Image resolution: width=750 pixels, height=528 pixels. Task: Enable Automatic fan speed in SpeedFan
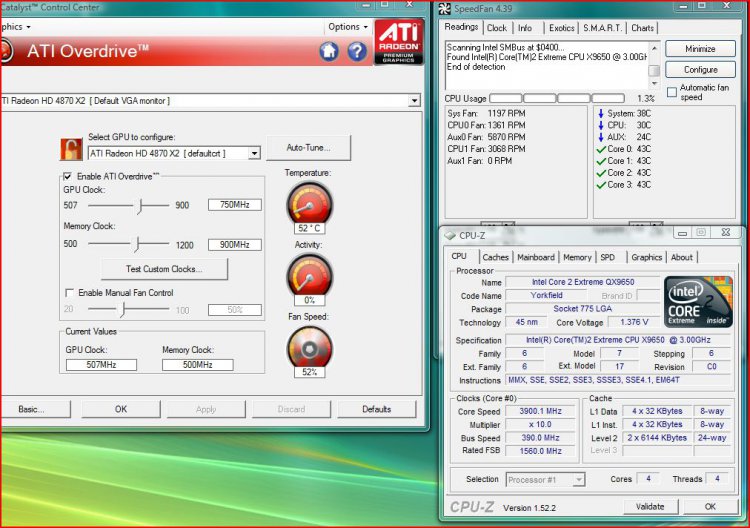coord(672,92)
